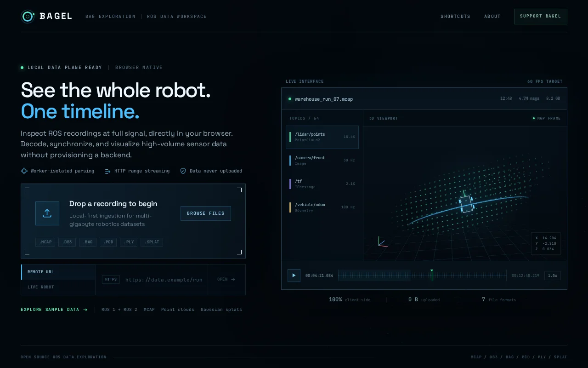Image resolution: width=588 pixels, height=368 pixels.
Task: Click the 3D axis gizmo in the viewport
Action: point(382,241)
